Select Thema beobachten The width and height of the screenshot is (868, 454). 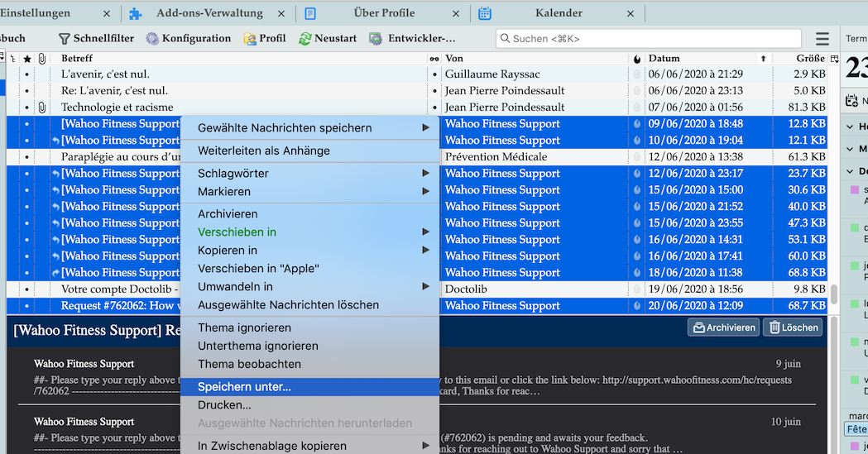pos(310,365)
